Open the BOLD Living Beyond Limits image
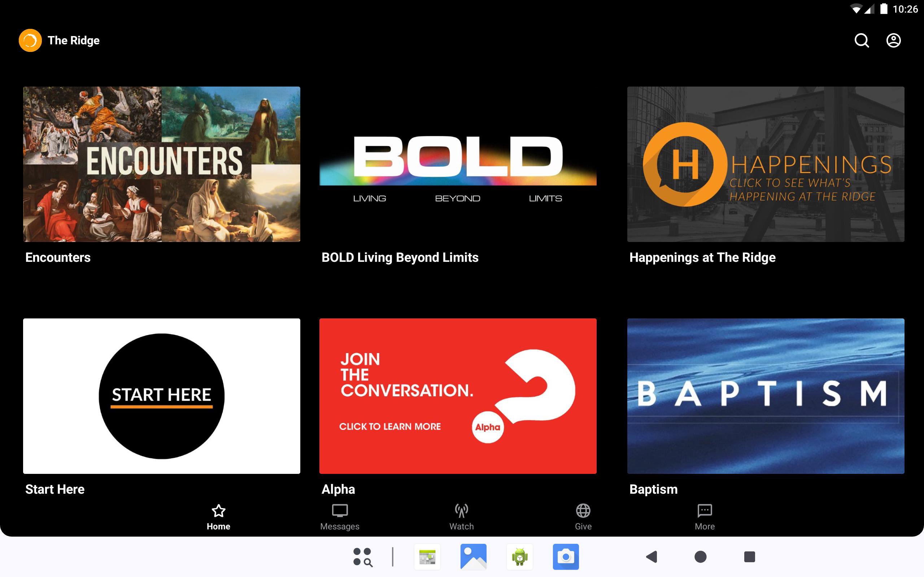 point(458,164)
